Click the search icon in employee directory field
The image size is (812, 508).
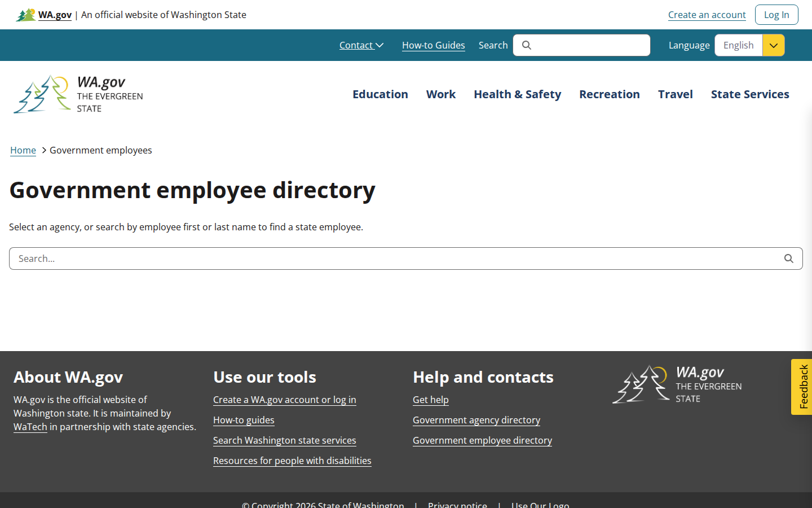[789, 259]
